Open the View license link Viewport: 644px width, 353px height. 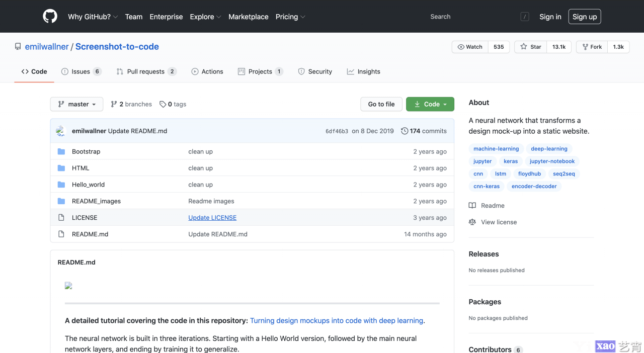[499, 222]
